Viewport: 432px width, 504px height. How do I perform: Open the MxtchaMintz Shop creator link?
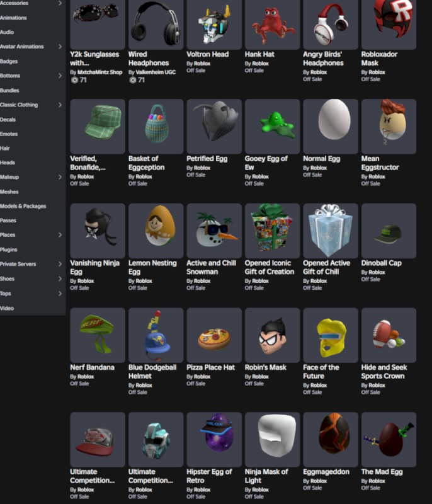100,72
